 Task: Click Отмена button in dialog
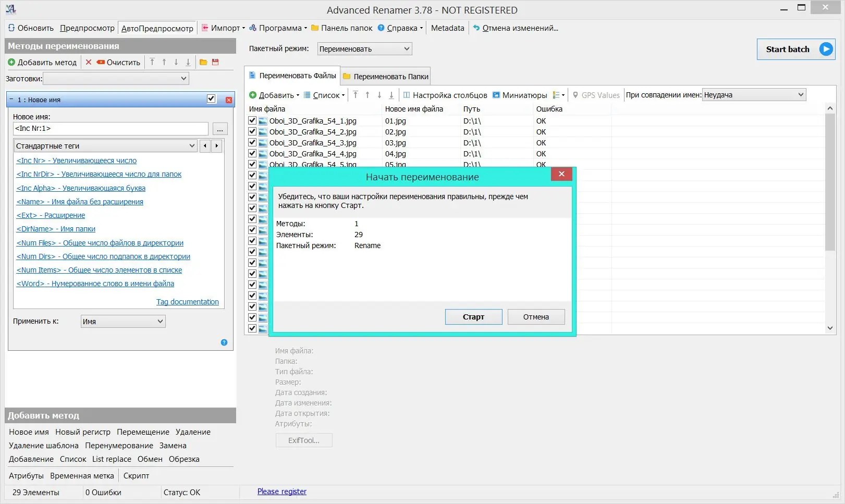coord(536,317)
